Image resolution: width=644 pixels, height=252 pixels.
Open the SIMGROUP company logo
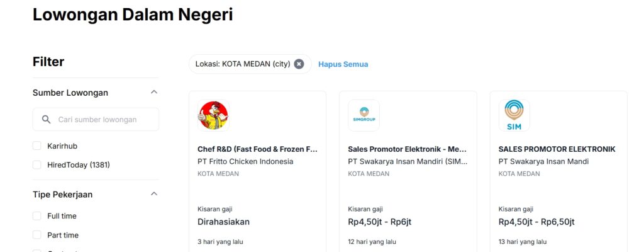[364, 116]
